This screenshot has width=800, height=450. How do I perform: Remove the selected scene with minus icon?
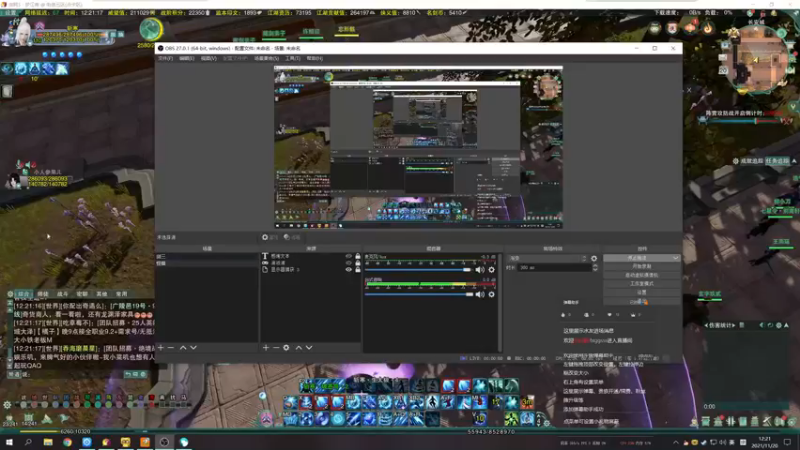click(x=171, y=347)
